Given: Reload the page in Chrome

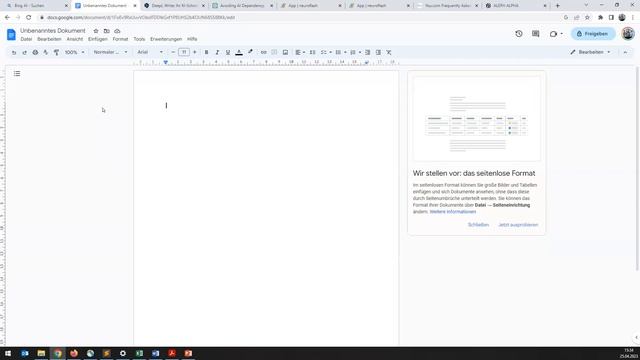Looking at the screenshot, I should coord(29,18).
